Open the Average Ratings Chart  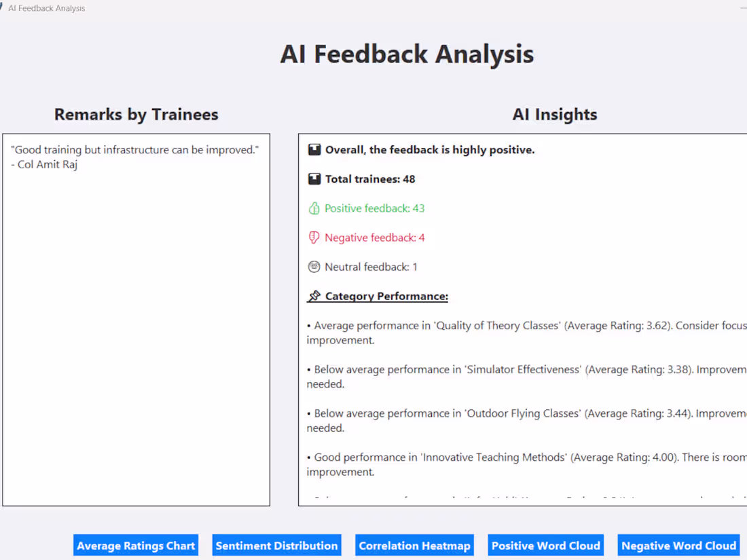(135, 545)
